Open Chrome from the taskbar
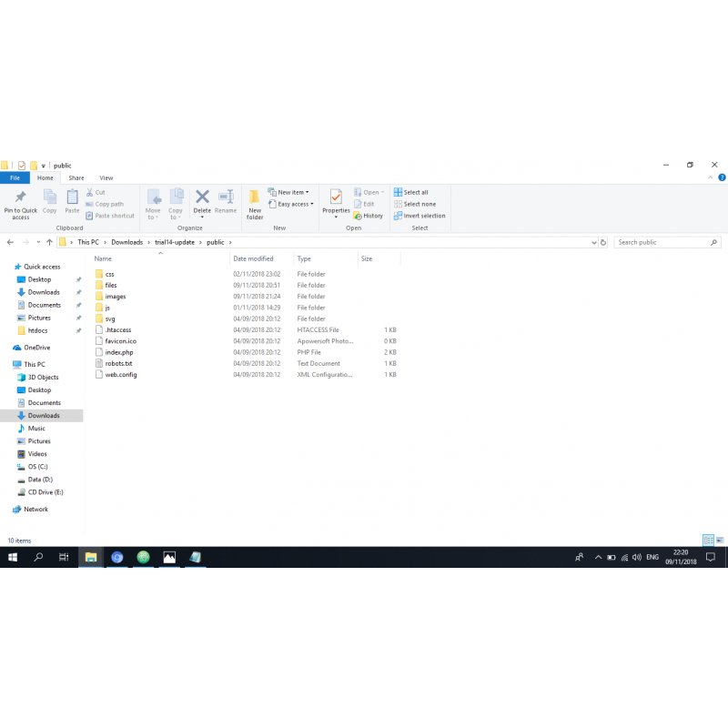The width and height of the screenshot is (728, 728). (117, 557)
